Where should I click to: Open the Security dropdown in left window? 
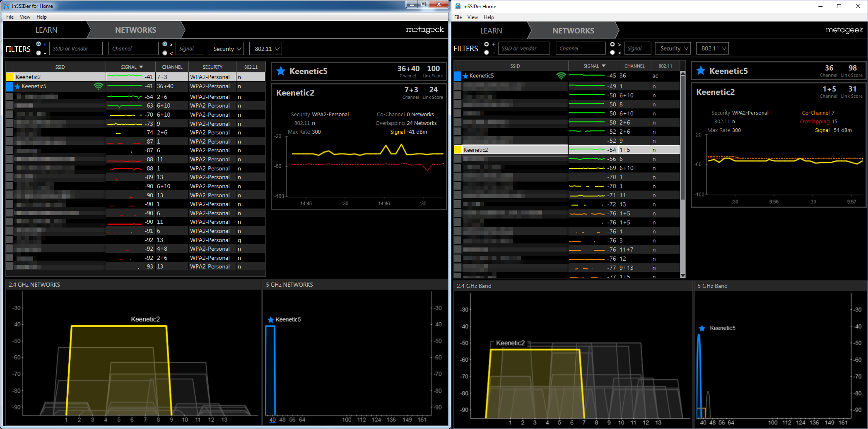[226, 49]
